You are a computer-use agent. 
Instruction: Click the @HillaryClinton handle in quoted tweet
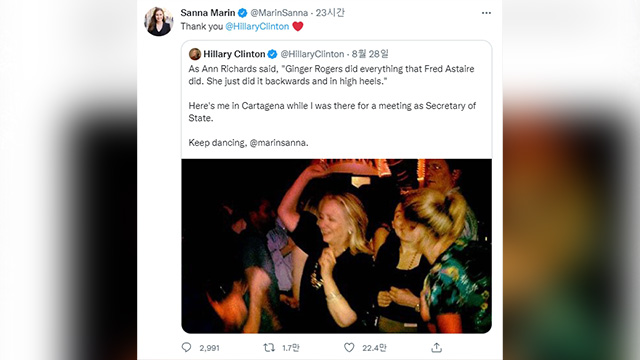312,54
